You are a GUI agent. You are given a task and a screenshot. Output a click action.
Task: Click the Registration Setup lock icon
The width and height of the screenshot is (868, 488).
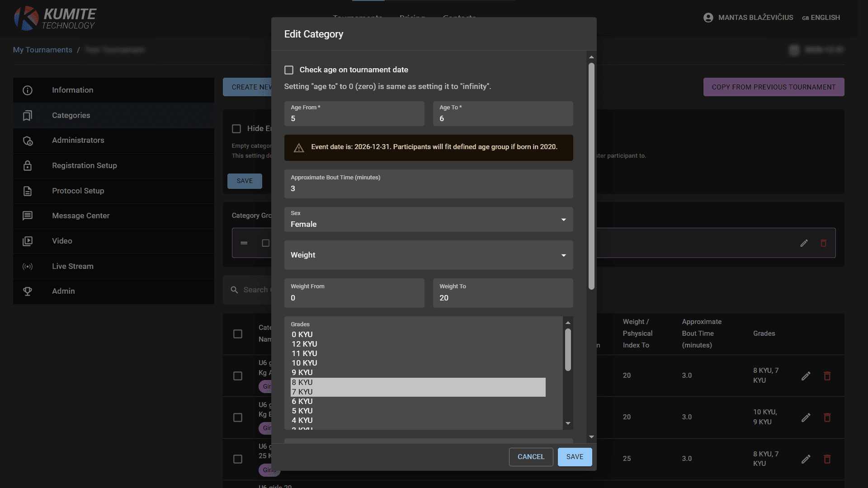click(28, 166)
